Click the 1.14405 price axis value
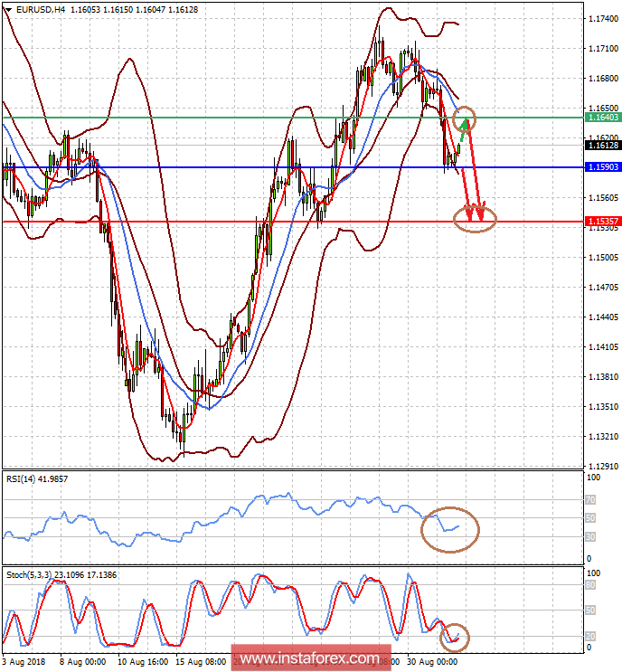This screenshot has width=622, height=672. [604, 317]
